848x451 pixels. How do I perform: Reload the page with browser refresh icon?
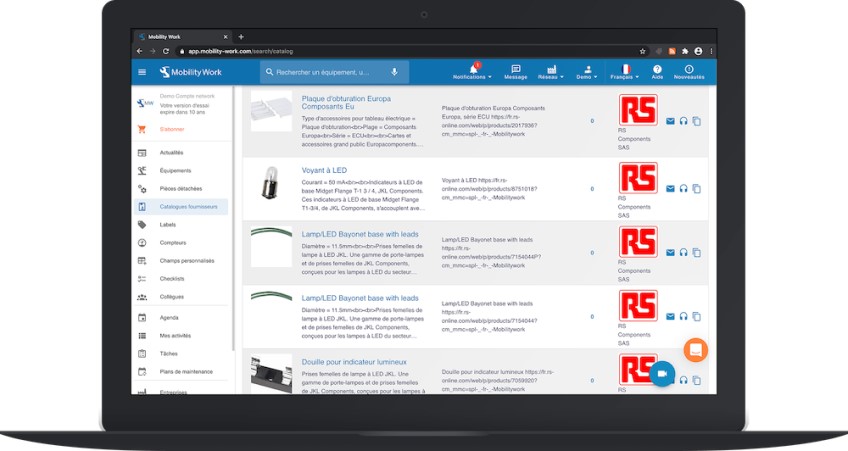pyautogui.click(x=166, y=51)
